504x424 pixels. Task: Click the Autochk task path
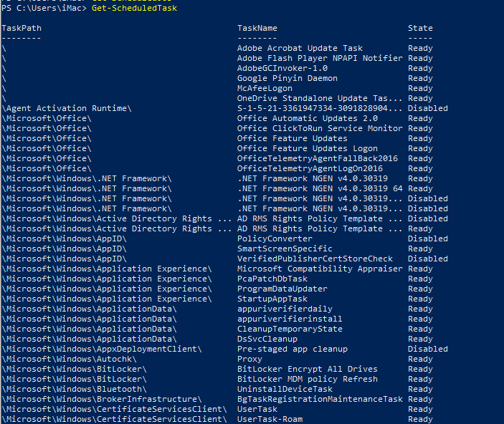(x=69, y=359)
